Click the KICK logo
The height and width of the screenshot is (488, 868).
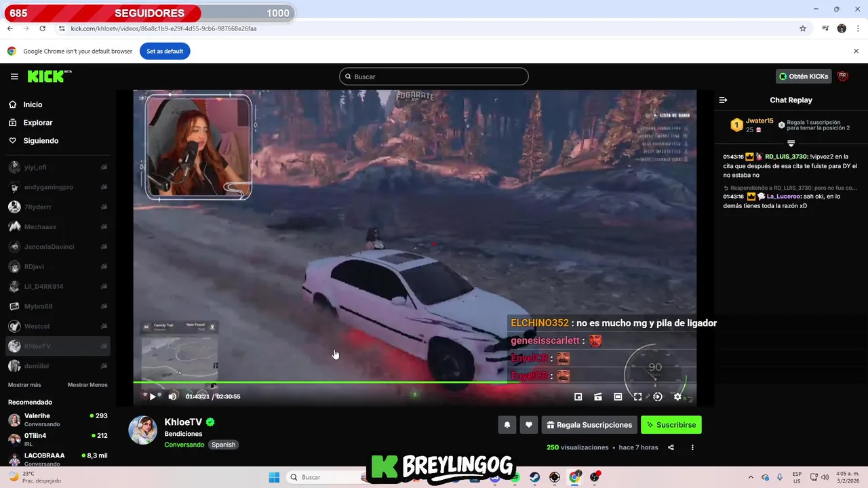[49, 77]
